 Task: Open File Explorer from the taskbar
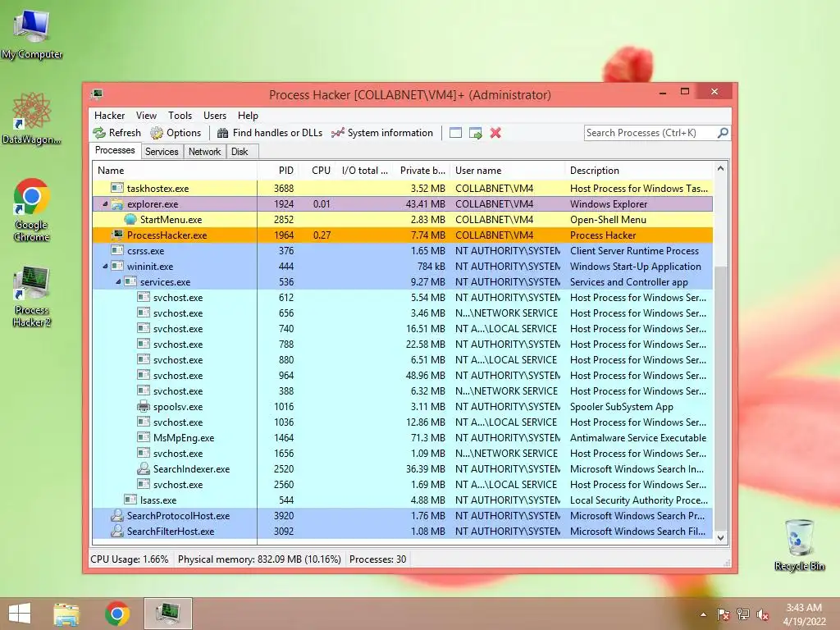[x=66, y=614]
